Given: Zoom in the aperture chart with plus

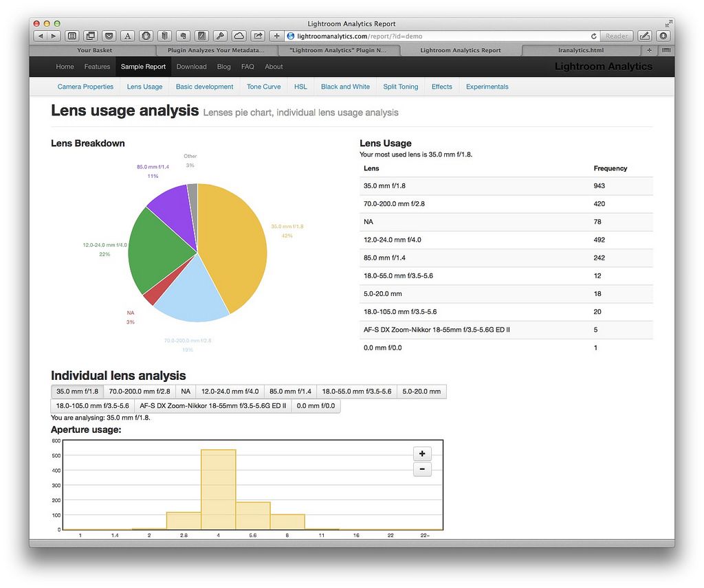Looking at the screenshot, I should pyautogui.click(x=421, y=453).
